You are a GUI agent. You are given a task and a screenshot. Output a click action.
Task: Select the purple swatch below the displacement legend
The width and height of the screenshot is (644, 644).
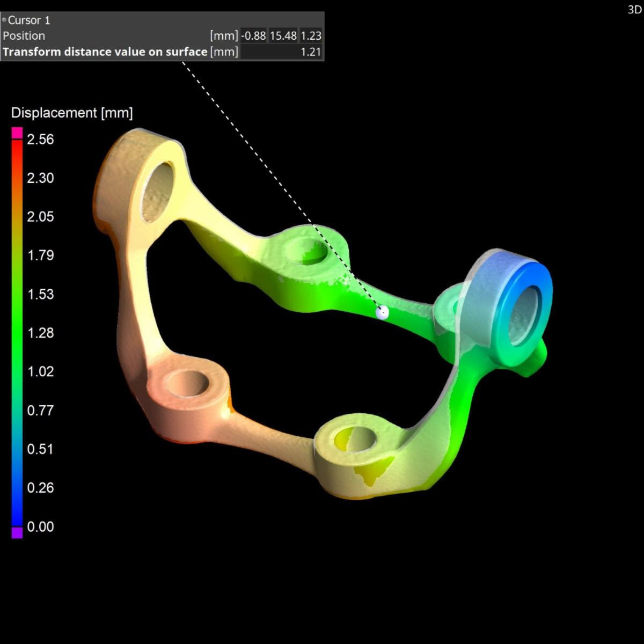pos(17,532)
